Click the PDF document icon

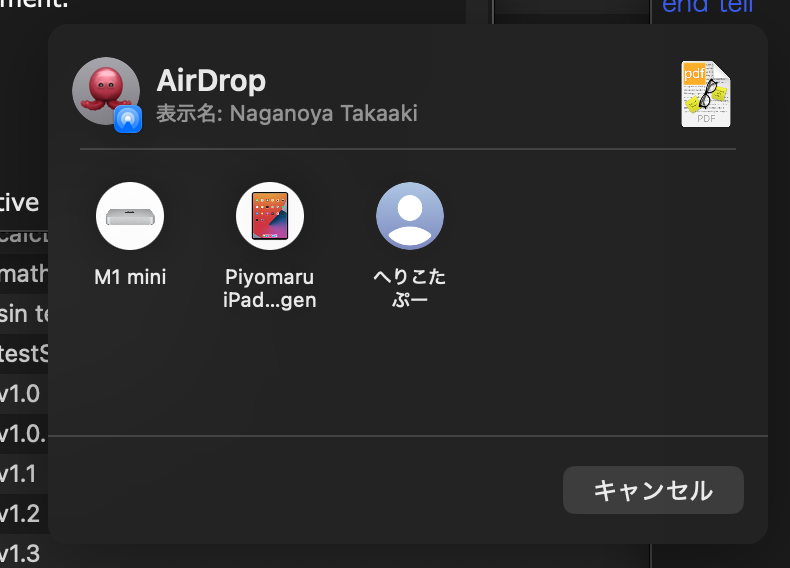click(706, 95)
